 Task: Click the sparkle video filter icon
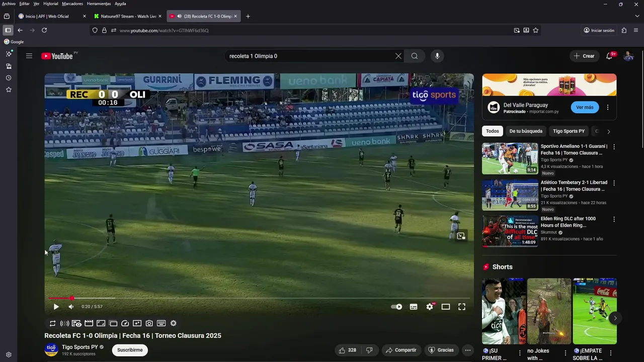pos(137,323)
